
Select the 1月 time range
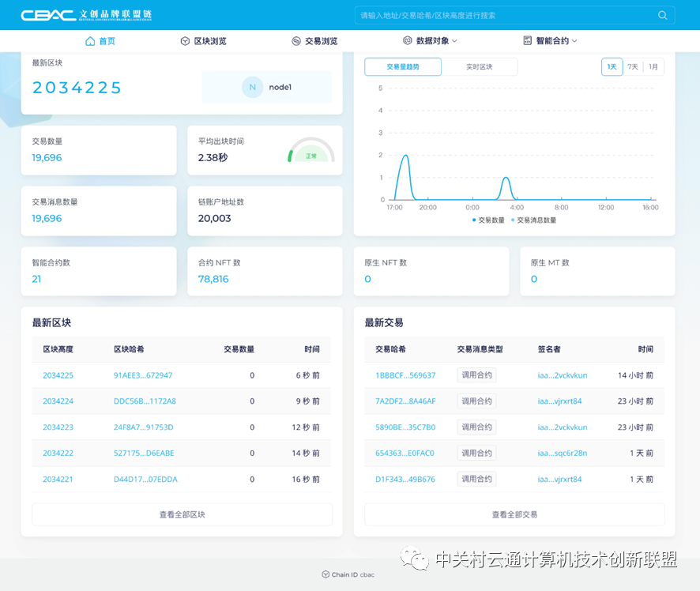pyautogui.click(x=653, y=67)
